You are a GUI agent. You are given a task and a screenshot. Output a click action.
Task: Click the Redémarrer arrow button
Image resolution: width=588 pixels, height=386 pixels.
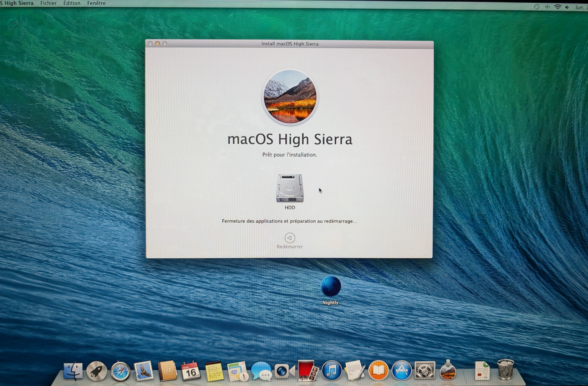coord(290,238)
